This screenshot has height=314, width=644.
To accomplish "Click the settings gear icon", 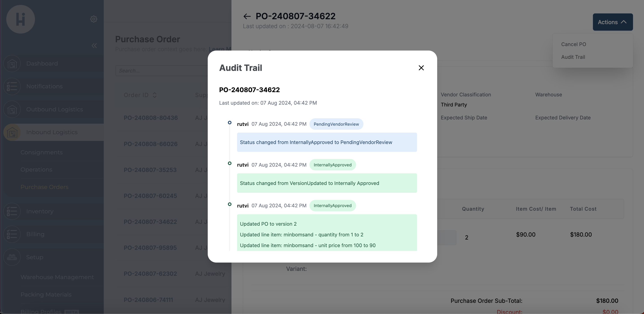I will point(93,19).
